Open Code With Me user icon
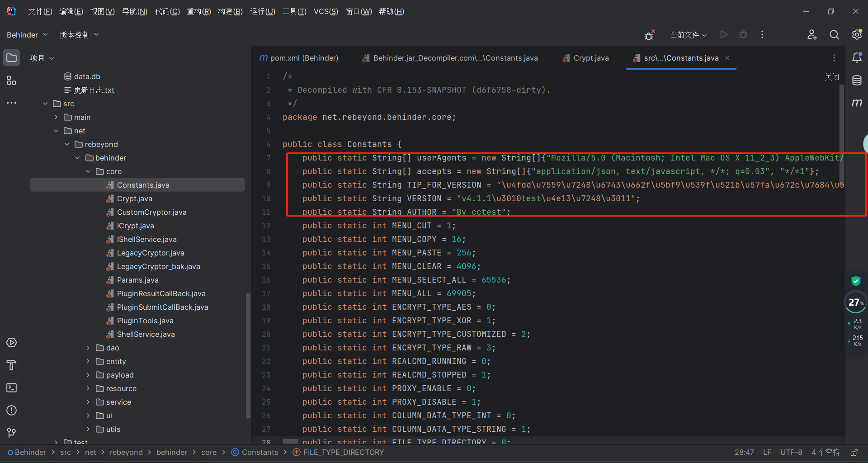This screenshot has height=463, width=868. click(x=812, y=35)
